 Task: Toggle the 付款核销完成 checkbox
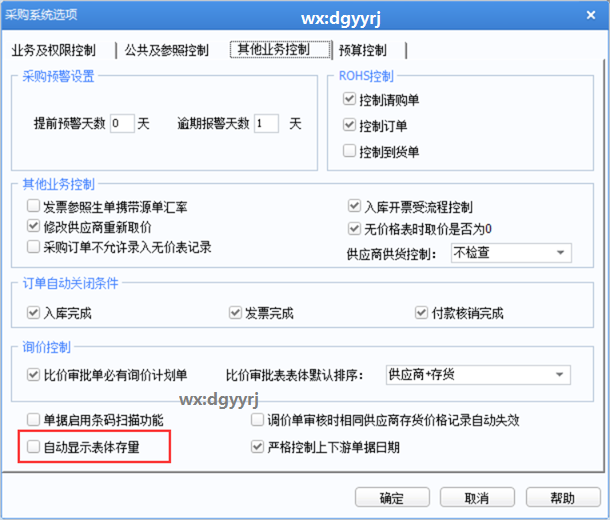[x=424, y=313]
